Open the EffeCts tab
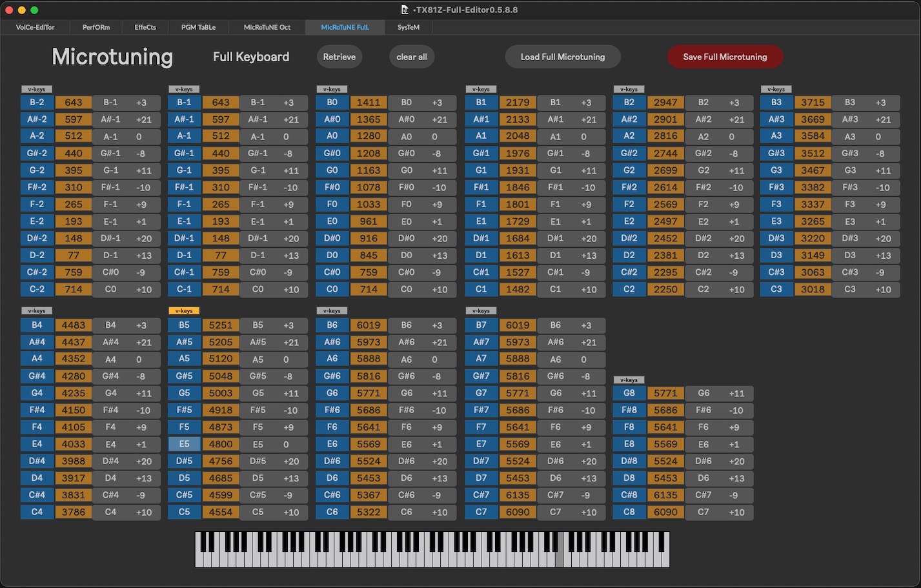This screenshot has height=588, width=921. point(145,27)
